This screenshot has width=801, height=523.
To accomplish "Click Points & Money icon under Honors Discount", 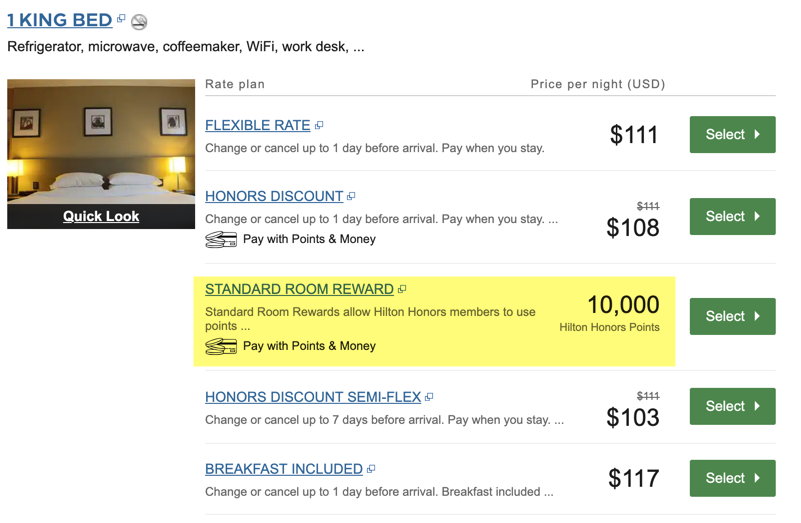I will (x=221, y=240).
